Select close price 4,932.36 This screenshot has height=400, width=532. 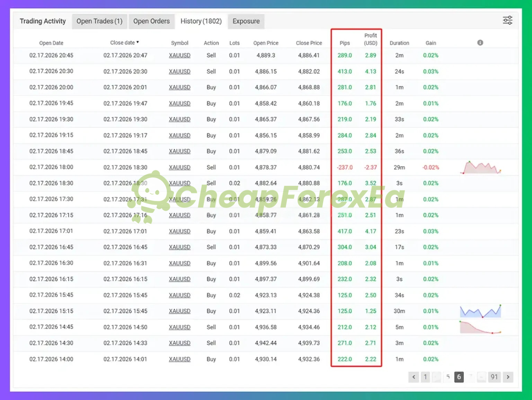point(309,359)
